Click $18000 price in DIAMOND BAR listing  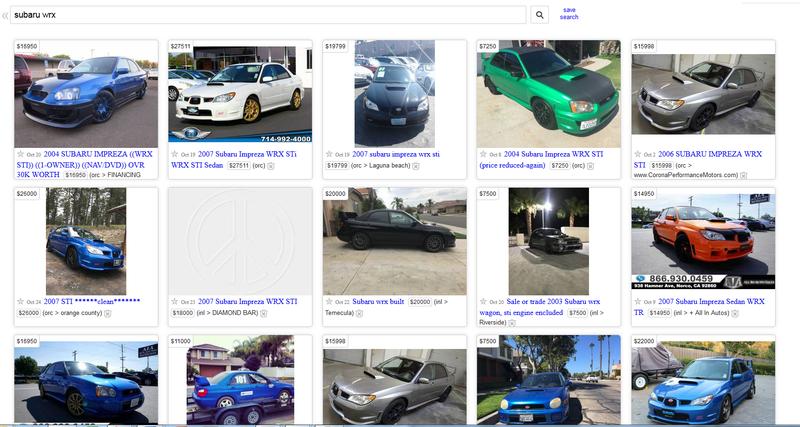point(183,313)
